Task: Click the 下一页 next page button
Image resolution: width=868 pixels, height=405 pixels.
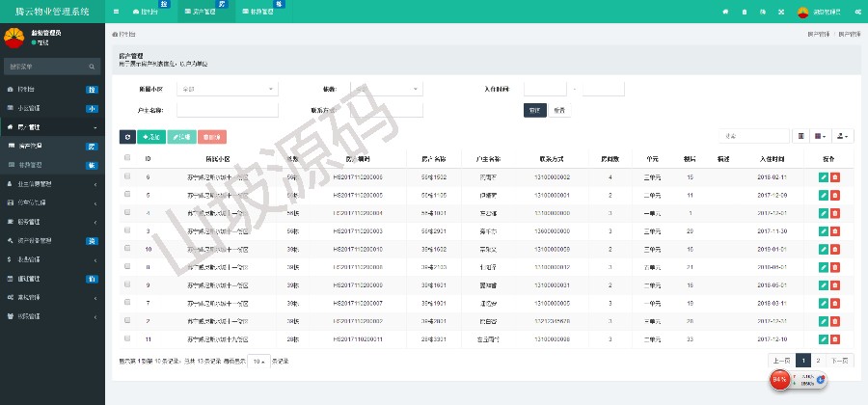Action: 839,361
